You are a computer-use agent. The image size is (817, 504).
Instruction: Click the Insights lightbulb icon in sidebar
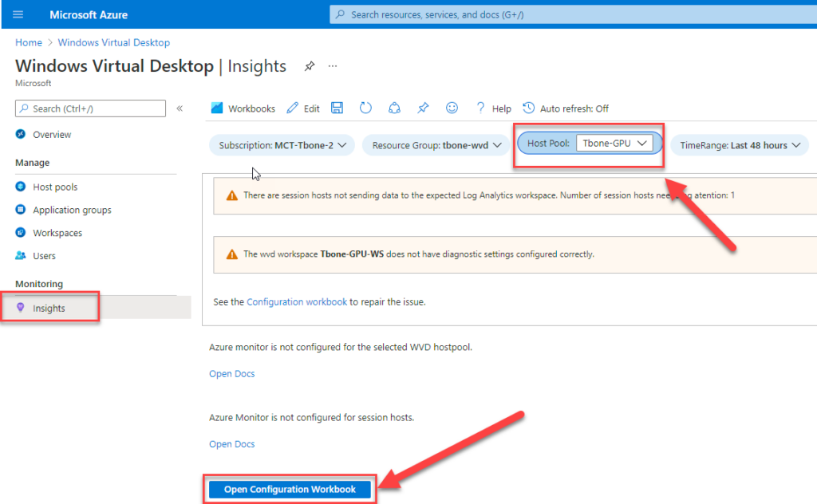click(20, 308)
